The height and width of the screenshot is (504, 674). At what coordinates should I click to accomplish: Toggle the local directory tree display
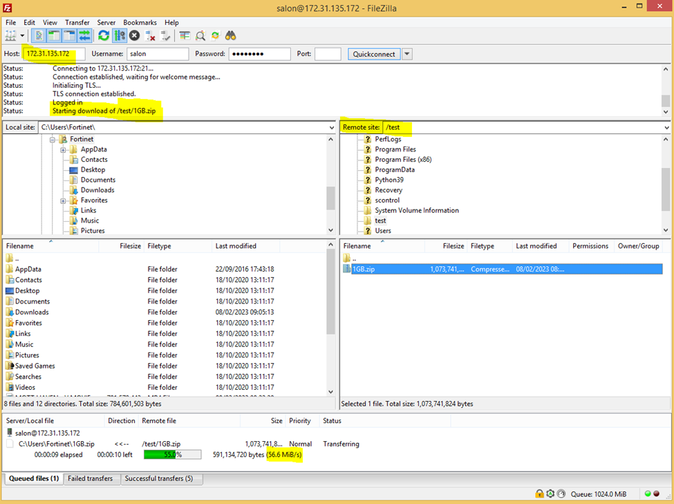[56, 36]
